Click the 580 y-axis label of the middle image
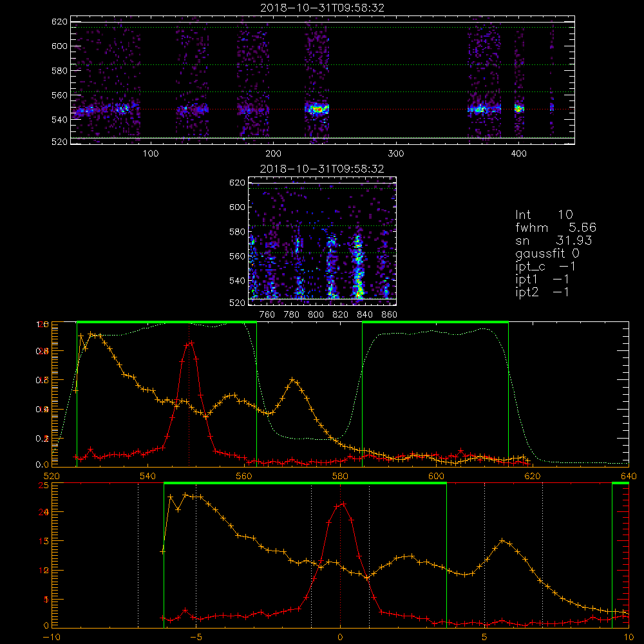Viewport: 644px width, 644px height. pyautogui.click(x=237, y=232)
